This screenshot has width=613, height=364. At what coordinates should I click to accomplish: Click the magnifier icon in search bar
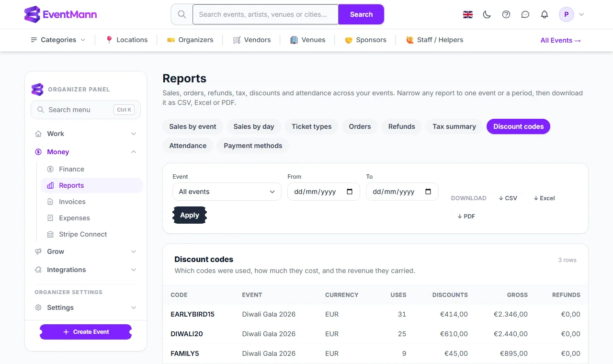[x=182, y=14]
